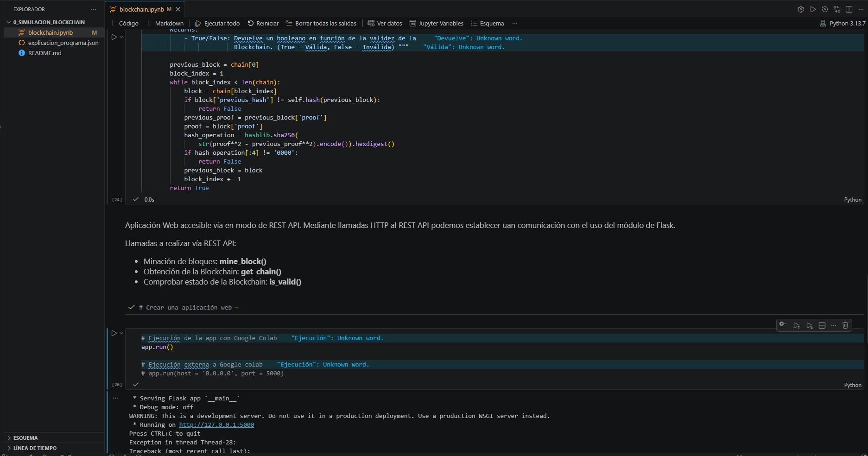Open explicacion_programa.json in the explorer
868x456 pixels.
pos(63,43)
